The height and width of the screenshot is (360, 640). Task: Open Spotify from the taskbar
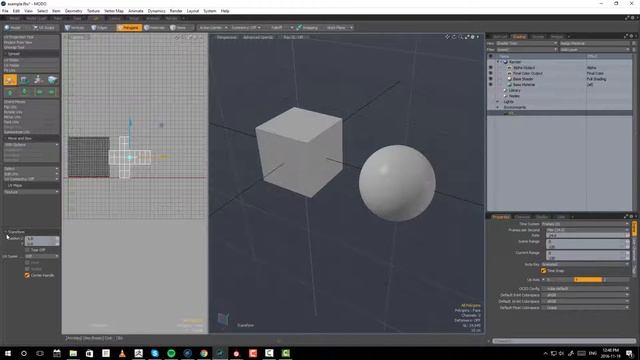(171, 353)
